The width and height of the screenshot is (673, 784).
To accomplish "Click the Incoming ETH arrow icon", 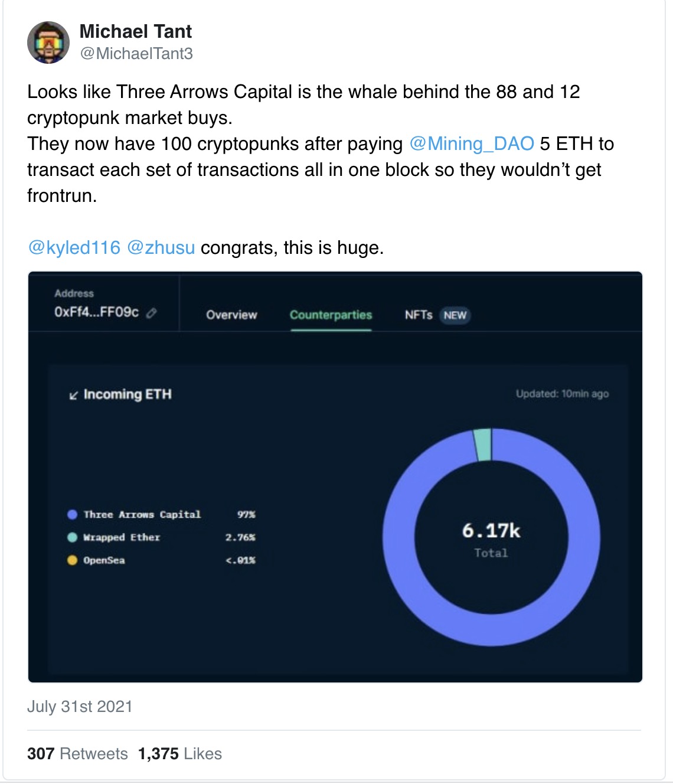I will pyautogui.click(x=73, y=396).
